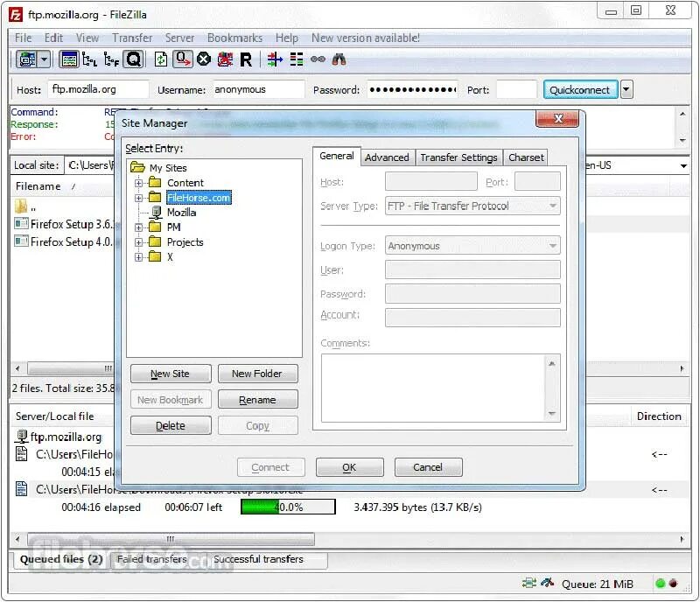This screenshot has height=602, width=700.
Task: Click the Direction column header
Action: (x=659, y=416)
